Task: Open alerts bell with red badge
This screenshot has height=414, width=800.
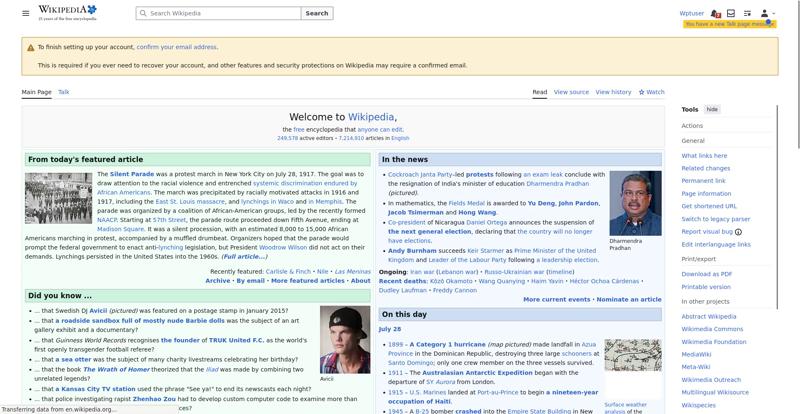Action: point(715,13)
